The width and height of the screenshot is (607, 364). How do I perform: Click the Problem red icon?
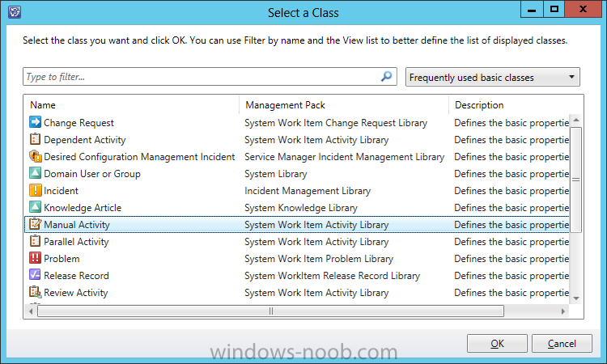(x=36, y=258)
